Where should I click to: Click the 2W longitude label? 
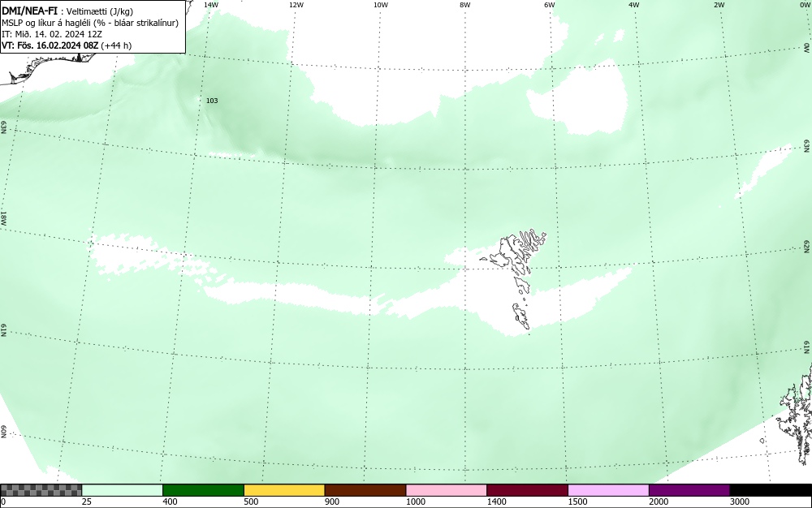point(719,5)
